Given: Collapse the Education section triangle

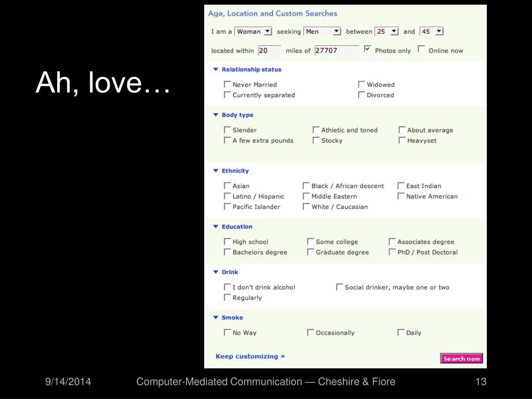Looking at the screenshot, I should coord(216,227).
